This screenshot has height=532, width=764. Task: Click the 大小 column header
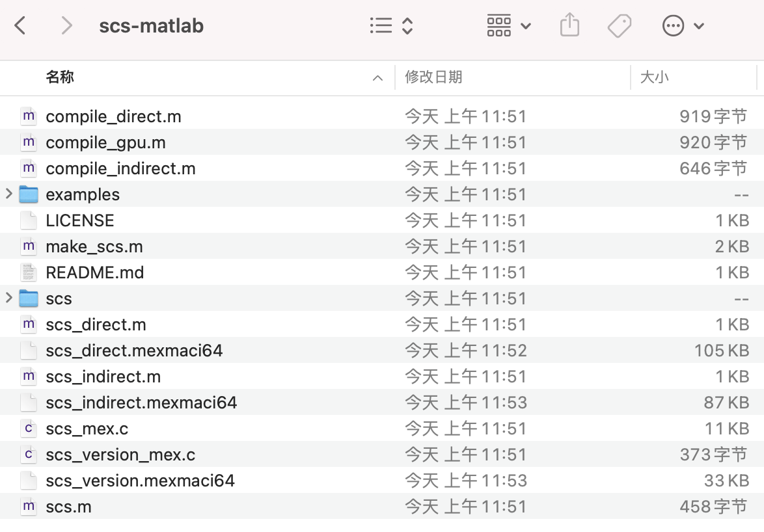pyautogui.click(x=655, y=77)
